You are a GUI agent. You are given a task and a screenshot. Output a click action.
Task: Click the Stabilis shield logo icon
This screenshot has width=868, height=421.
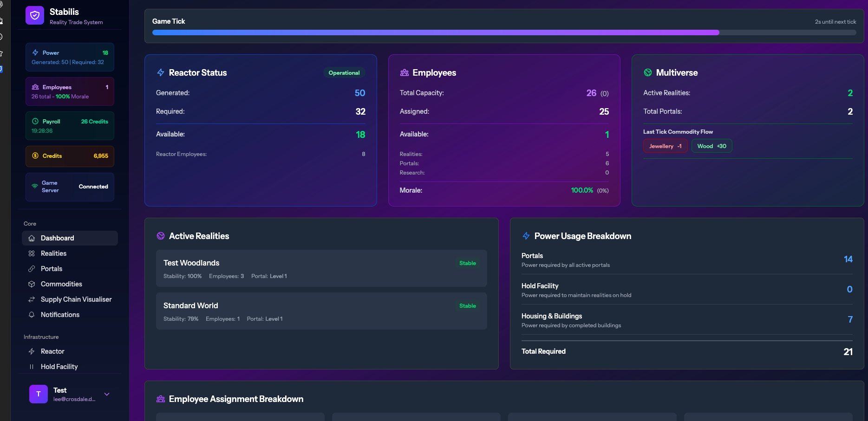[35, 15]
